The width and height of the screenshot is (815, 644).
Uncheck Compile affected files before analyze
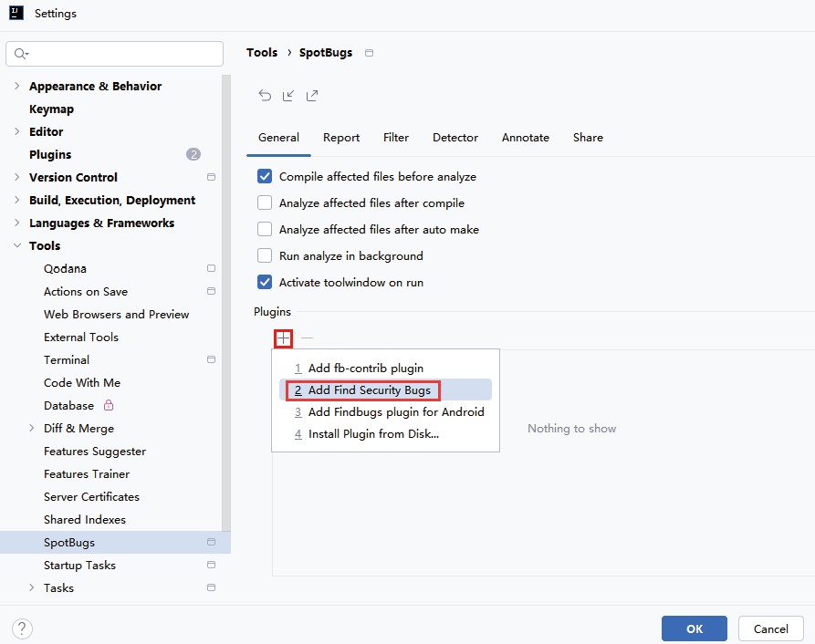[265, 177]
